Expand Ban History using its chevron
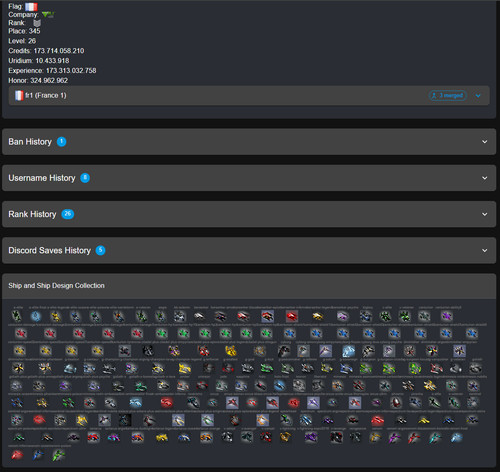The width and height of the screenshot is (500, 472). pos(485,142)
